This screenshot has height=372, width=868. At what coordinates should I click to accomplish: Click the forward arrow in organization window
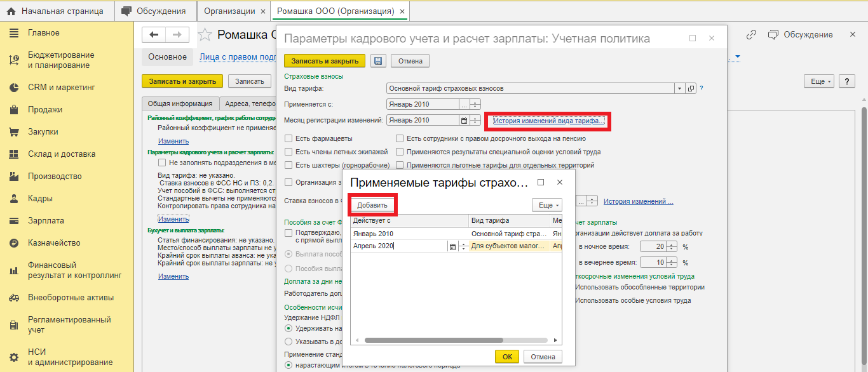click(177, 34)
